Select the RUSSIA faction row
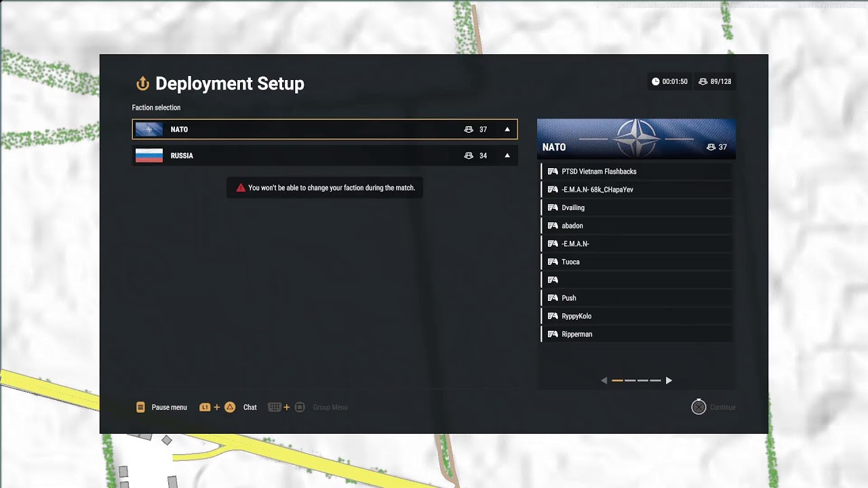 (325, 156)
